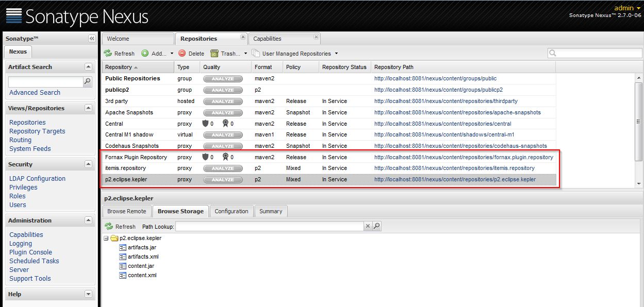The width and height of the screenshot is (644, 307).
Task: Click the Artifact Search input field
Action: point(46,82)
